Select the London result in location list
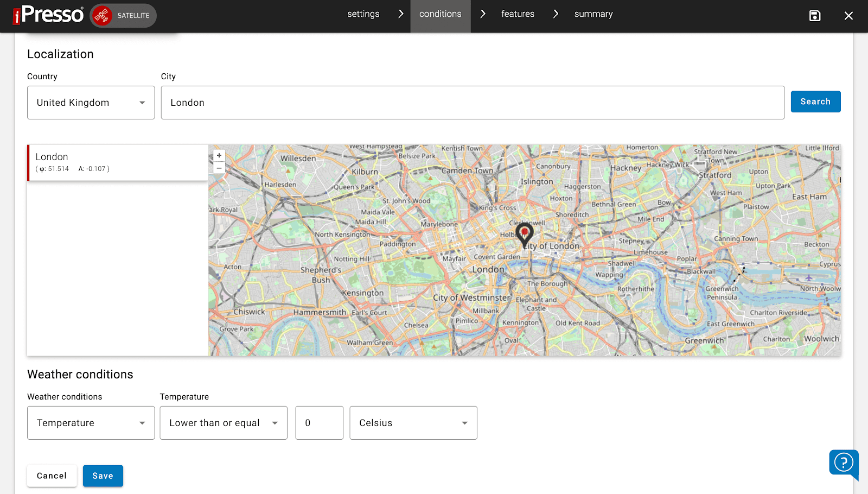 point(118,162)
